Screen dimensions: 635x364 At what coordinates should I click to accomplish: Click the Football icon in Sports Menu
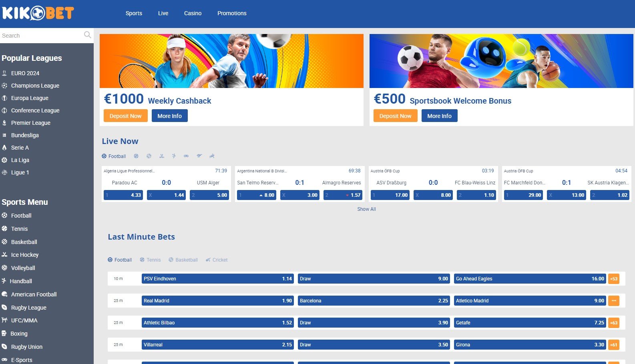click(4, 215)
